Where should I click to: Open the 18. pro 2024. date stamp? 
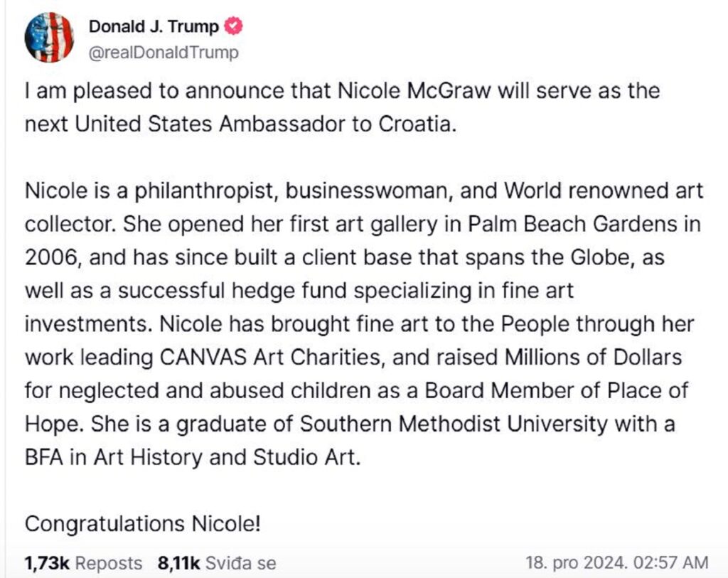coord(577,562)
